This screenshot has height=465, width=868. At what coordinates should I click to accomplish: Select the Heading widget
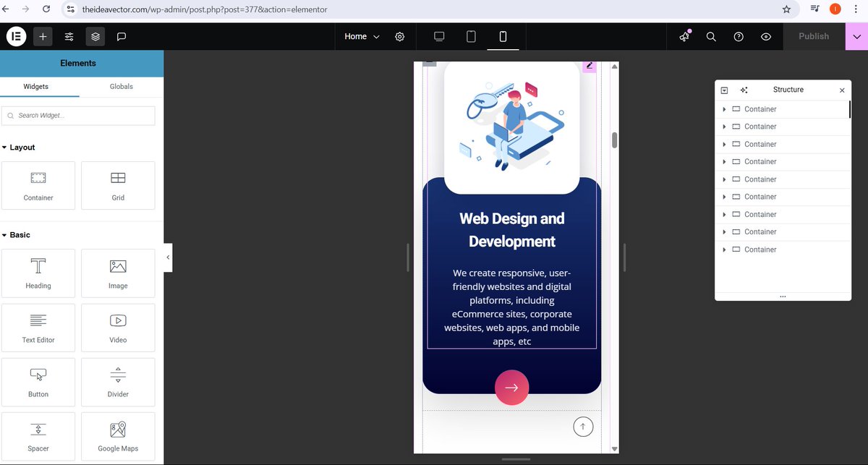[x=38, y=273]
